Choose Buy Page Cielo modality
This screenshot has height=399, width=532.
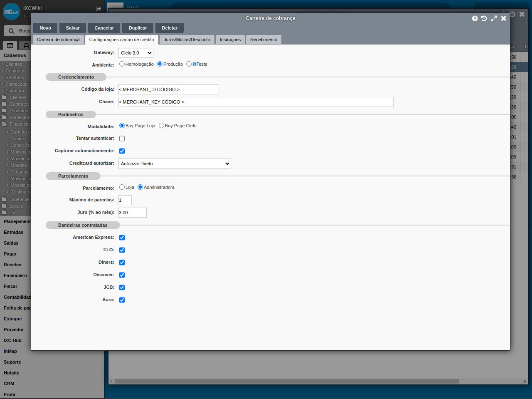[x=161, y=126]
